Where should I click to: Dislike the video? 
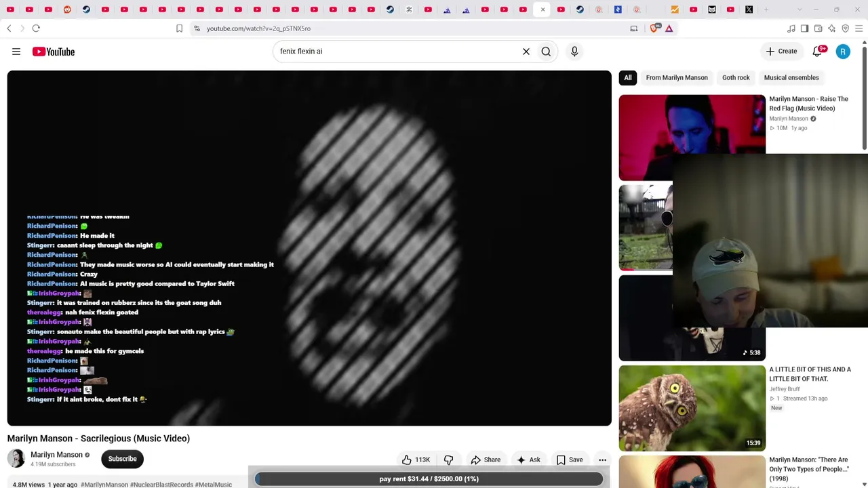tap(448, 460)
